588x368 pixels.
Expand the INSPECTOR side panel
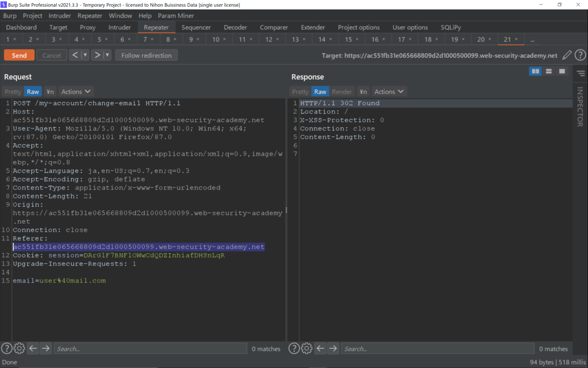(580, 107)
